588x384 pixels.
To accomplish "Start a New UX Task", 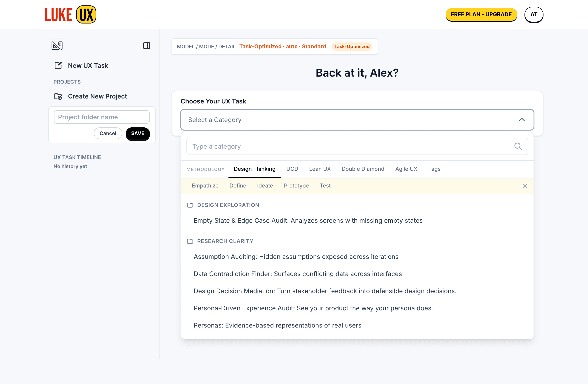I will pyautogui.click(x=88, y=66).
